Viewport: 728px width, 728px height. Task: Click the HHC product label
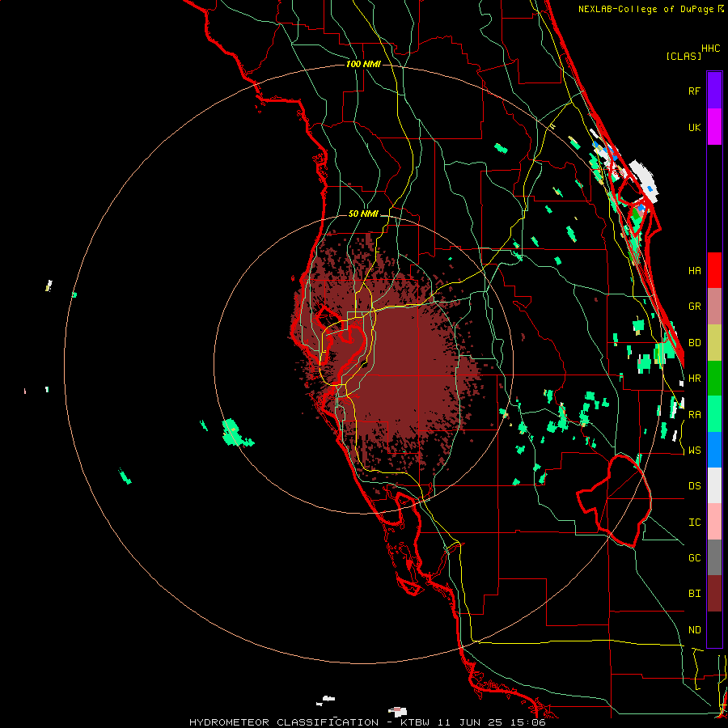click(x=711, y=49)
